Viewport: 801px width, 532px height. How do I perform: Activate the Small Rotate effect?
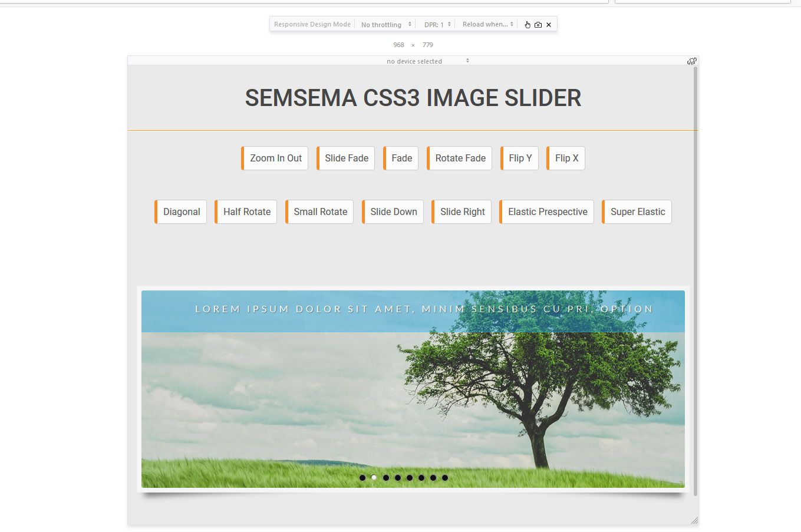click(319, 212)
